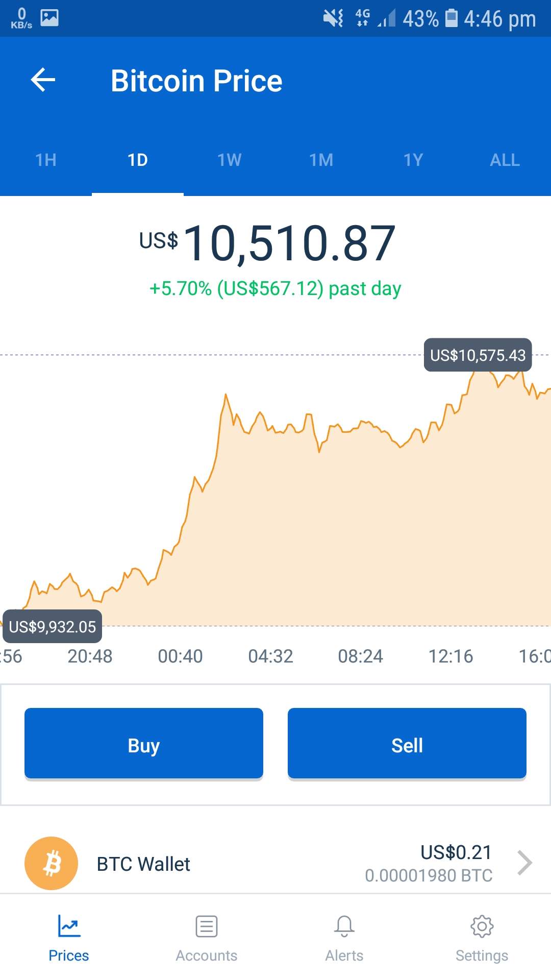Tap the back arrow icon
The height and width of the screenshot is (980, 551).
pyautogui.click(x=43, y=80)
